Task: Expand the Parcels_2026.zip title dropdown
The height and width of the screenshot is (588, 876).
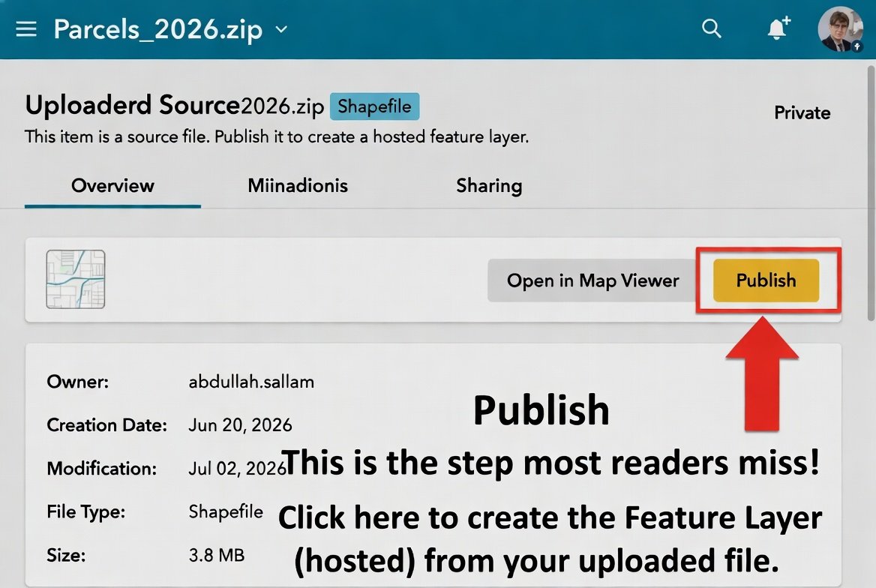Action: 281,29
